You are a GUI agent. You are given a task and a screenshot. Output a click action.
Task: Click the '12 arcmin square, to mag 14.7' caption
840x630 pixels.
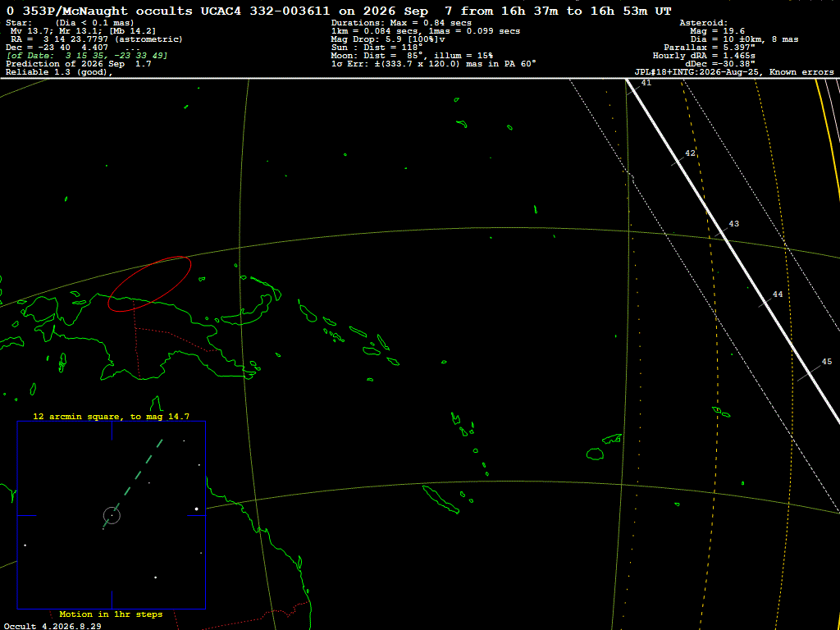(111, 416)
